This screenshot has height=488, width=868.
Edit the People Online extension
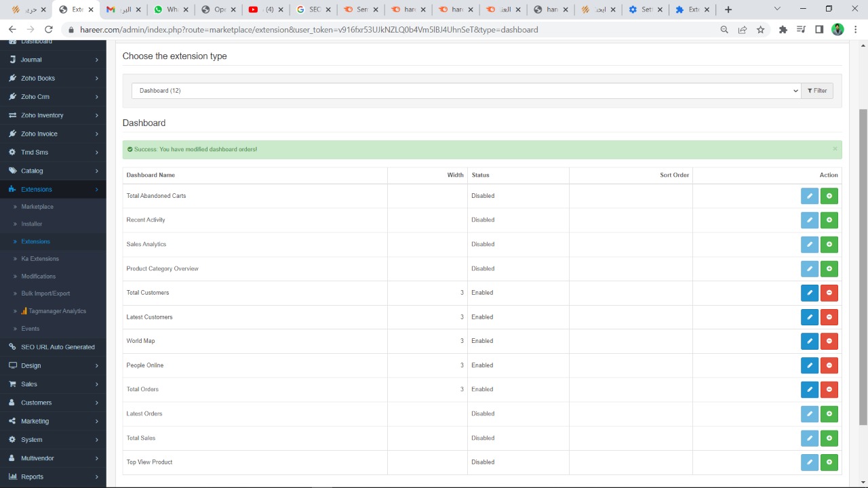[x=810, y=365]
